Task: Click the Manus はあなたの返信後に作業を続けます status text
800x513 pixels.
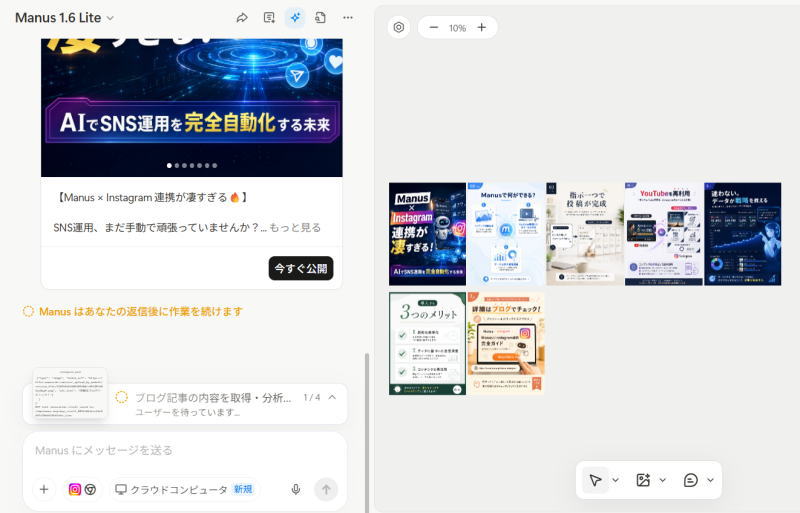Action: [141, 311]
